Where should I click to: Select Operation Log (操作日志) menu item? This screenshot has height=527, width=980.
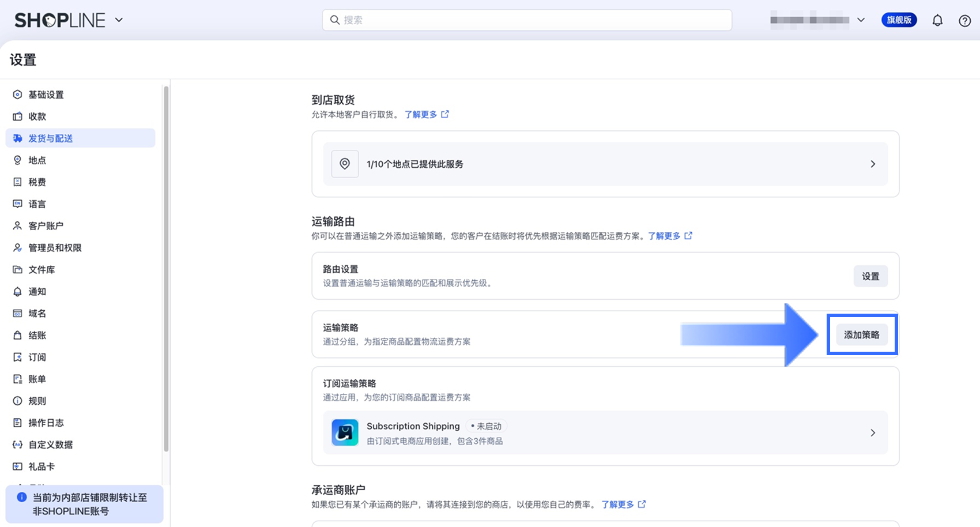pos(46,423)
